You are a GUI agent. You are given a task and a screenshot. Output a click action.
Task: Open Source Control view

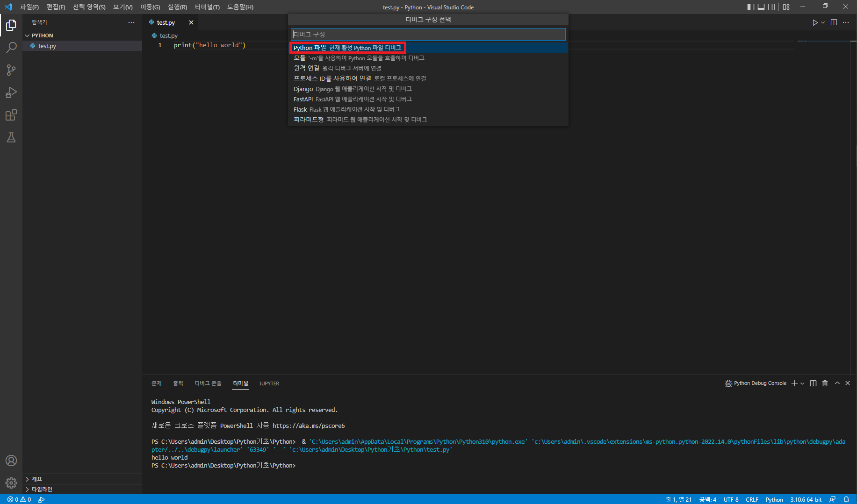pyautogui.click(x=11, y=70)
